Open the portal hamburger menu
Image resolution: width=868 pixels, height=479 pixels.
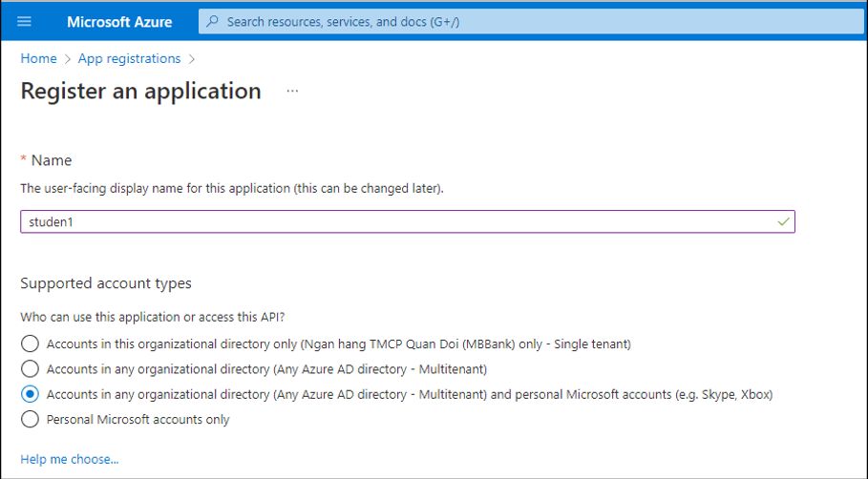(x=25, y=21)
